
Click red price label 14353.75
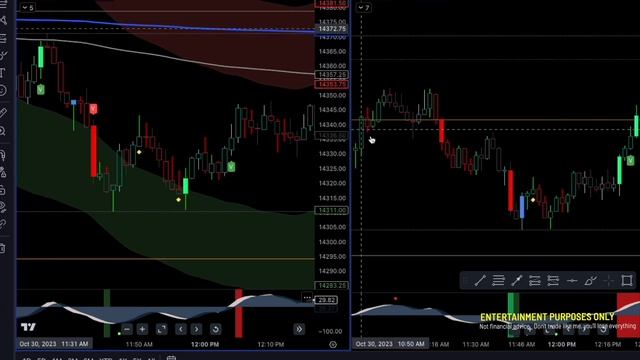[x=332, y=84]
